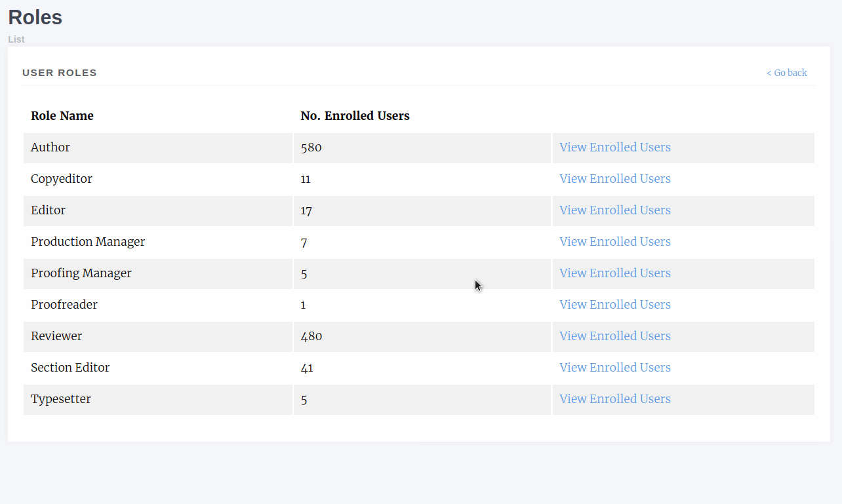
Task: Click the USER ROLES panel title
Action: pos(60,73)
